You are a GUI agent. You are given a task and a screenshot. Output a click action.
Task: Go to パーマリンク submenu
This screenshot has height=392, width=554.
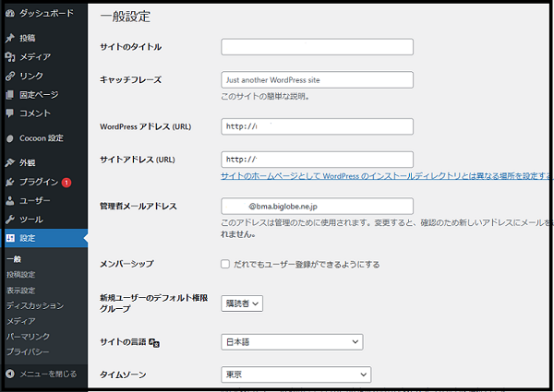tap(28, 337)
